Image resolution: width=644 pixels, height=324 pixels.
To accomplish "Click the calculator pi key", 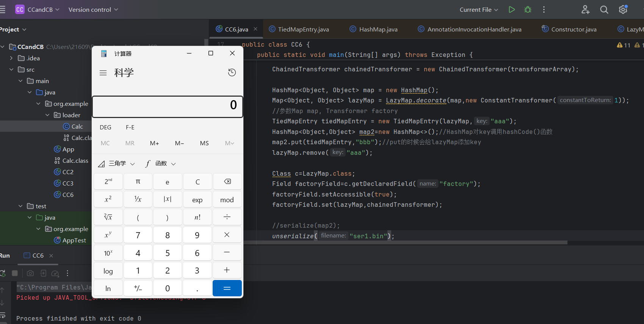I will click(138, 182).
